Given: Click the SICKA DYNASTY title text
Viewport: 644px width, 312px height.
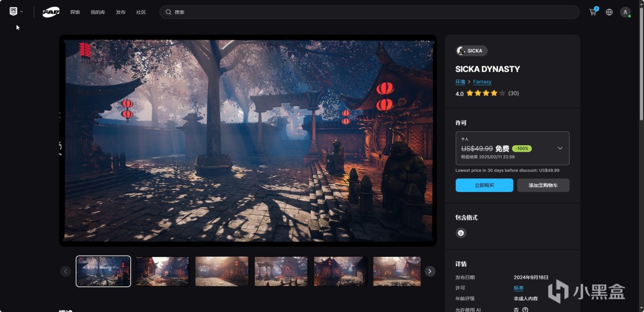Looking at the screenshot, I should 488,69.
